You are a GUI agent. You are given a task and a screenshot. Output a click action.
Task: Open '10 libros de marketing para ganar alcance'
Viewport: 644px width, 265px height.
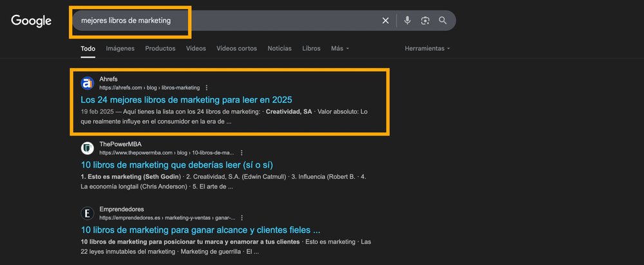200,230
